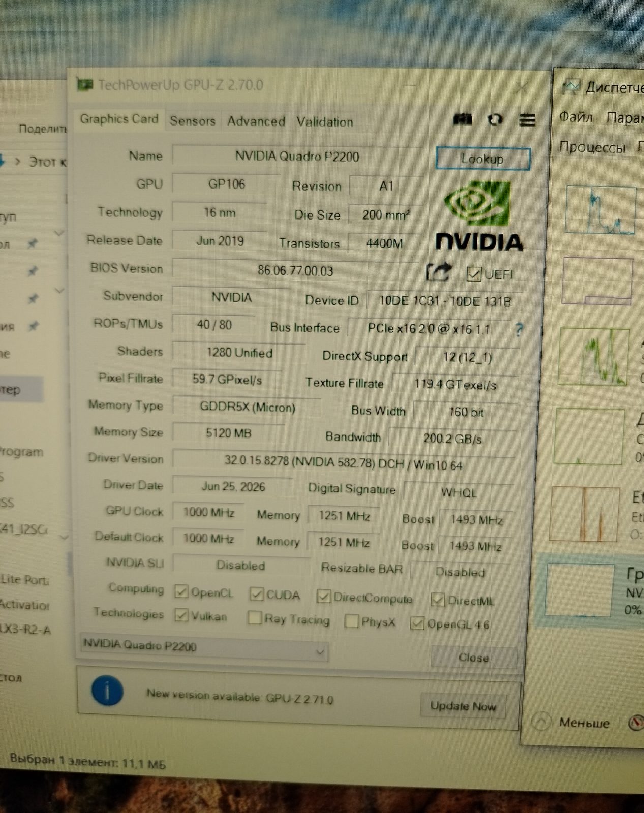Click the BIOS export share icon
The width and height of the screenshot is (644, 813).
tap(438, 272)
